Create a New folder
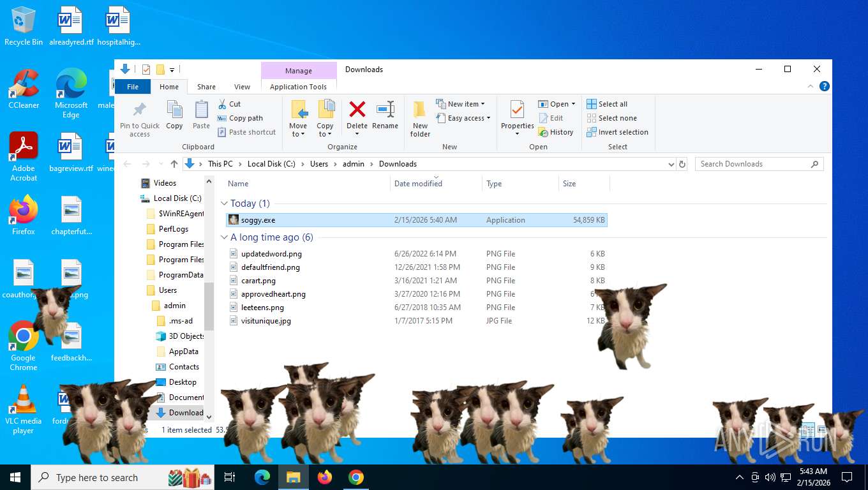The image size is (868, 490). pyautogui.click(x=420, y=119)
